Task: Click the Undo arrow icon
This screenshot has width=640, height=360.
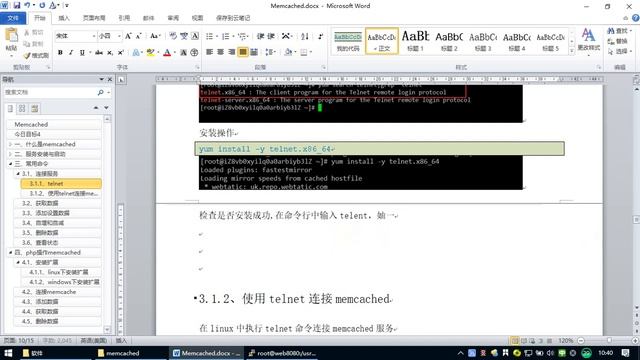Action: click(x=27, y=5)
